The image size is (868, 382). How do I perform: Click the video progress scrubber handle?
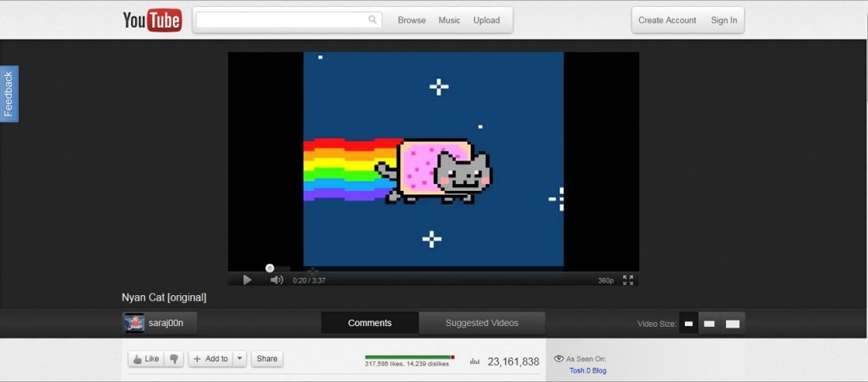tap(270, 268)
